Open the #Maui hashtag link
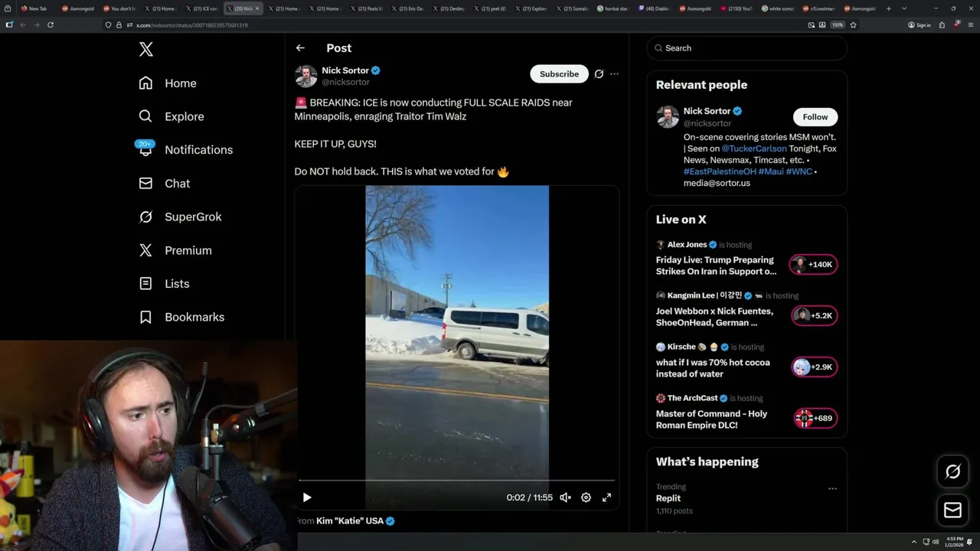The height and width of the screenshot is (551, 980). click(x=771, y=171)
